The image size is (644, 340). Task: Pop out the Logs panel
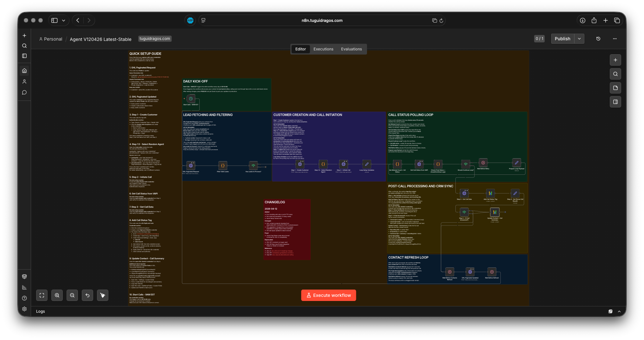pyautogui.click(x=610, y=311)
